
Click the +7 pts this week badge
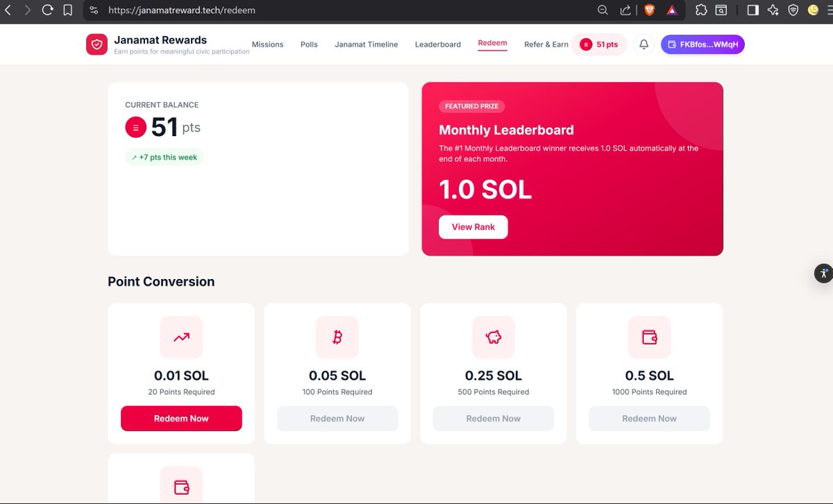tap(165, 158)
